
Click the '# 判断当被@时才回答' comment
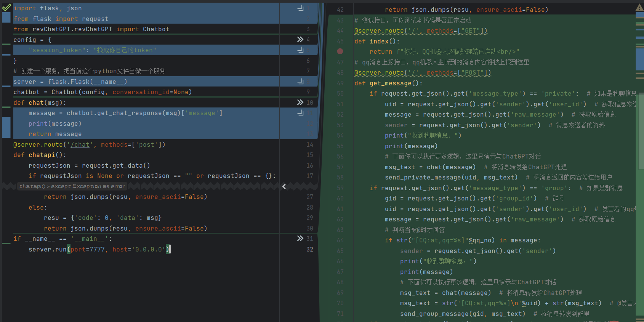point(415,230)
